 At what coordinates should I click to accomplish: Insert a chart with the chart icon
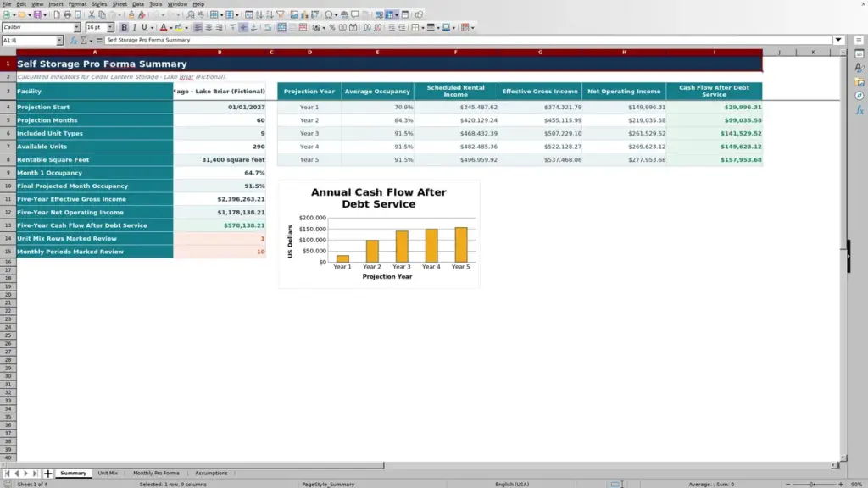[304, 15]
